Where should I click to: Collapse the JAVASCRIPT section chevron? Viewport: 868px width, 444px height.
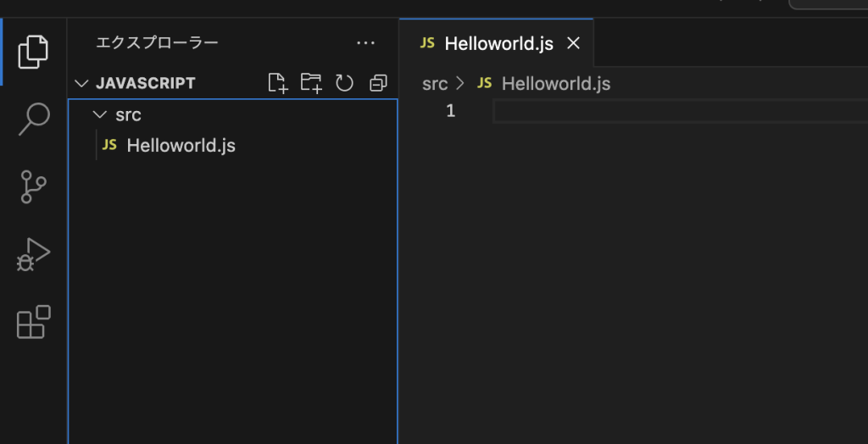pyautogui.click(x=81, y=83)
